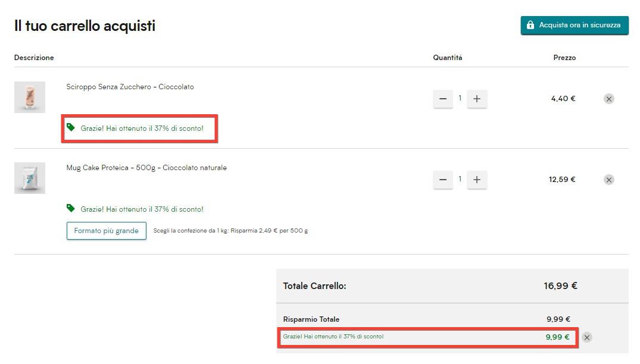Decrease quantity of Sciroppo Senza Zucchero
Screen dimensions: 640x364
click(x=442, y=99)
